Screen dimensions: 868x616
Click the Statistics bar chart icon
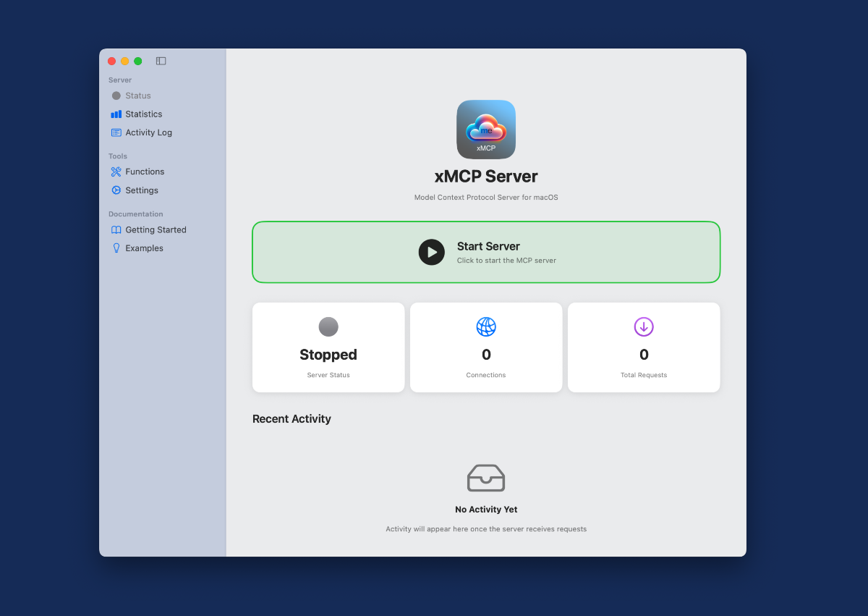116,114
